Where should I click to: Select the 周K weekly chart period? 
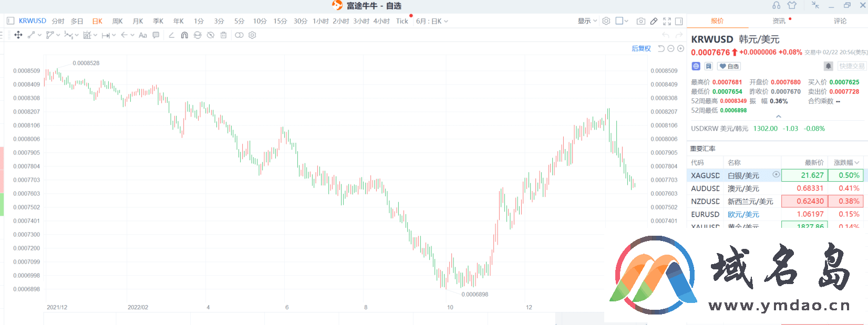point(117,21)
